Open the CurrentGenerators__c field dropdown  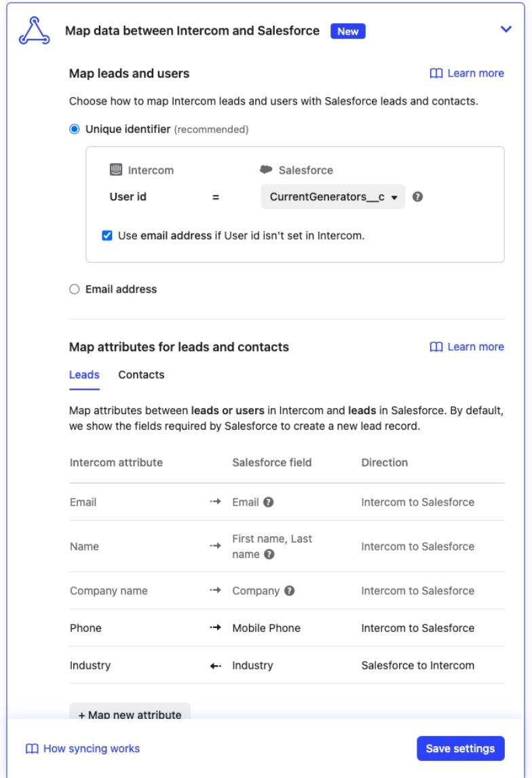pos(332,197)
